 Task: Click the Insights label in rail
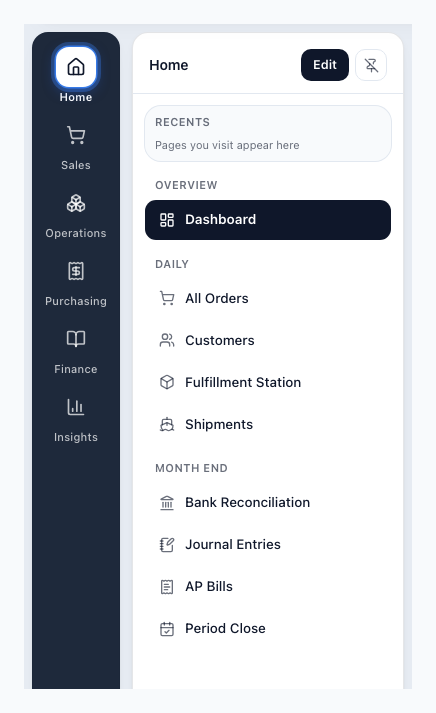click(76, 437)
